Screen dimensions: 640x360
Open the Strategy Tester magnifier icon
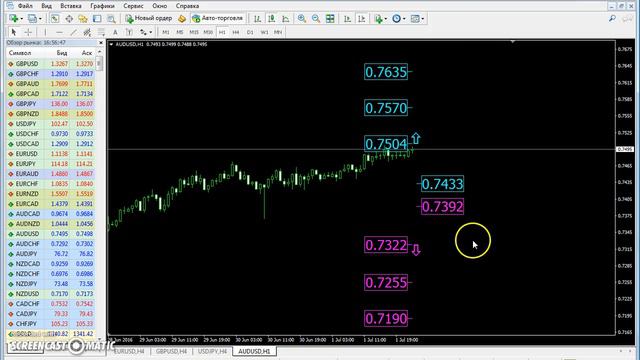(x=111, y=18)
